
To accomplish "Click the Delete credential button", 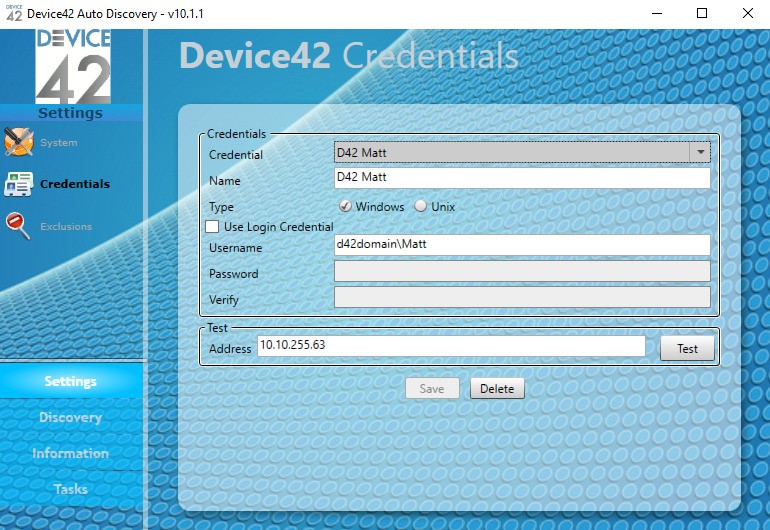I will click(497, 389).
